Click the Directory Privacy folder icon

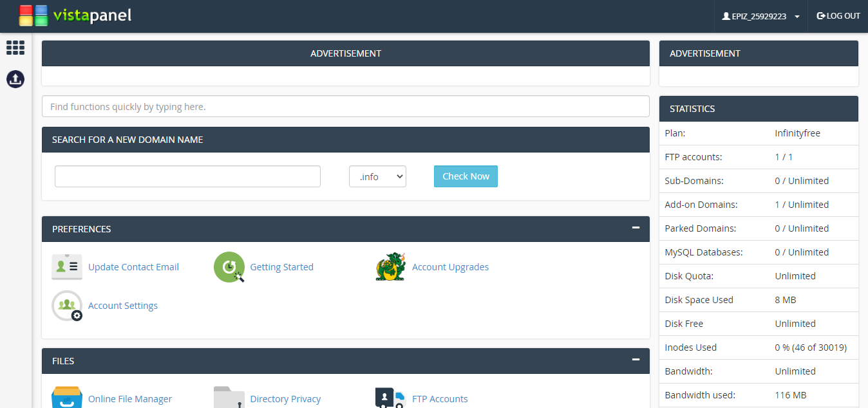pyautogui.click(x=229, y=397)
